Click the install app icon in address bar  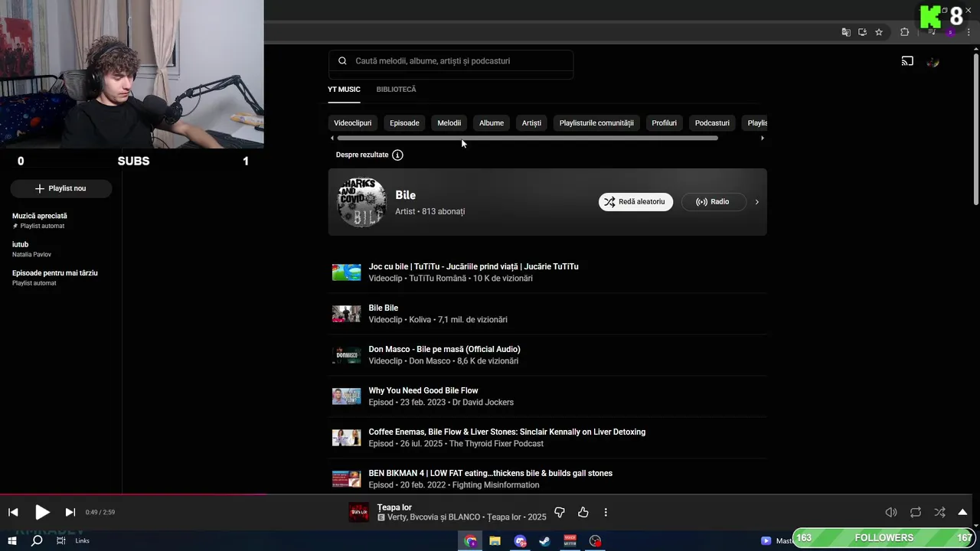tap(862, 32)
